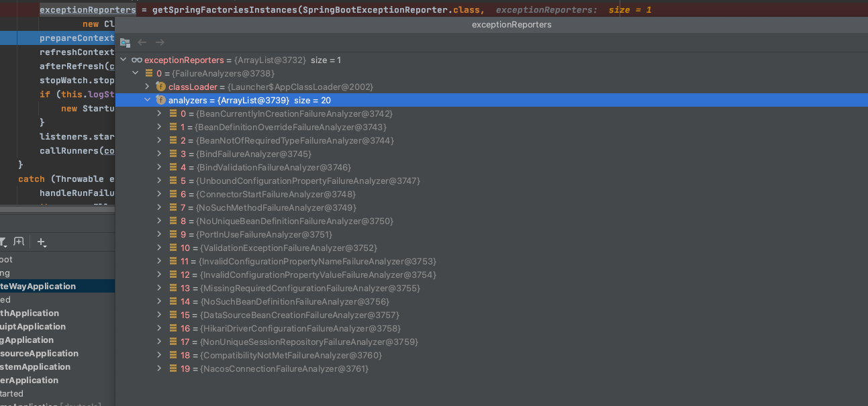Click the forward arrow in the inspector popup
The image size is (868, 406).
click(x=160, y=42)
